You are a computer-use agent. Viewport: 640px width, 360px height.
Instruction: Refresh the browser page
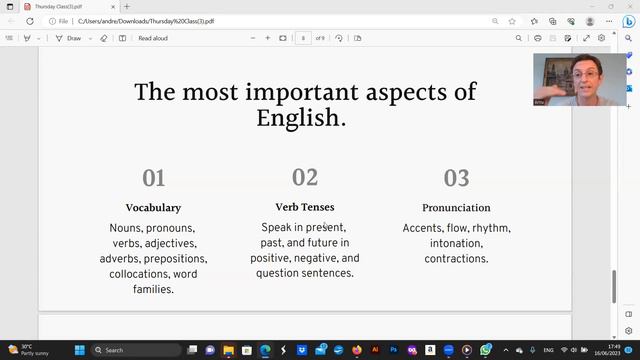pyautogui.click(x=30, y=21)
